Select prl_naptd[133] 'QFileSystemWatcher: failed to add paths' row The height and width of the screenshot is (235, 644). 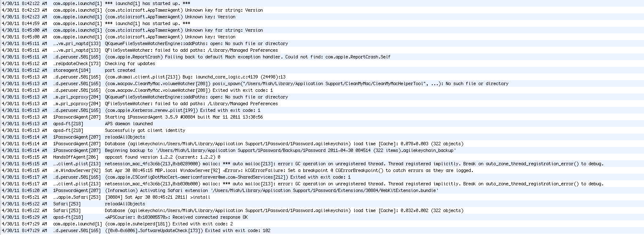322,50
